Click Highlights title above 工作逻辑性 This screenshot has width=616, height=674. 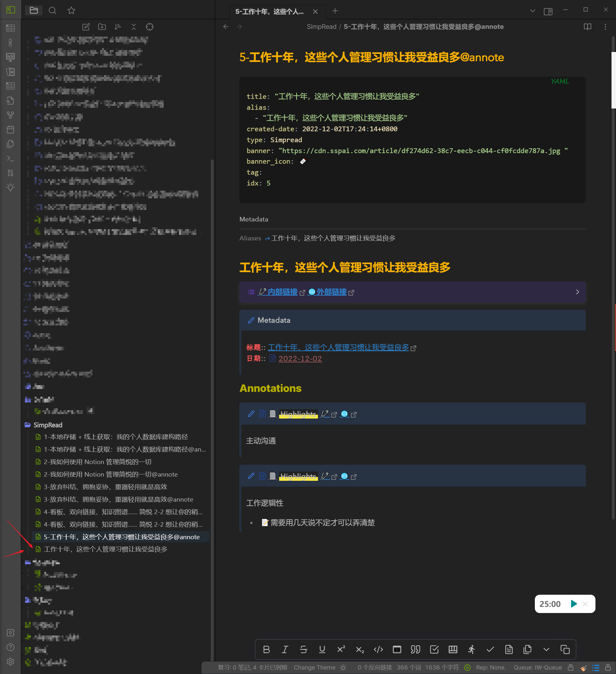coord(298,476)
